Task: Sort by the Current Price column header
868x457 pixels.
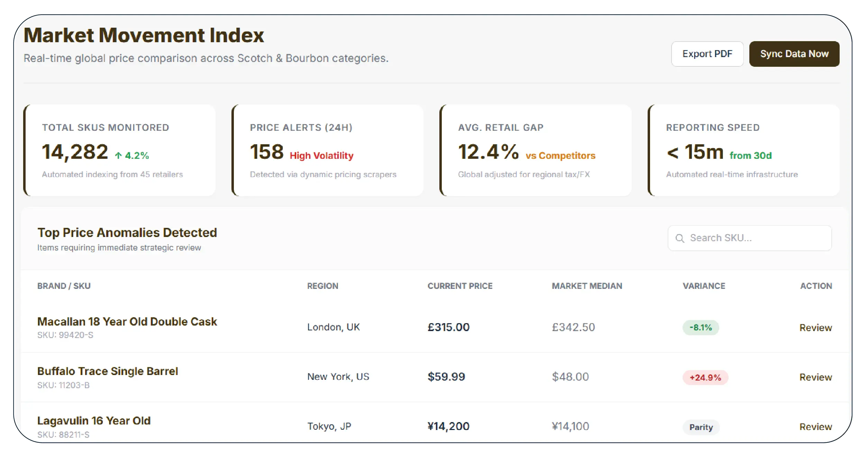Action: [x=460, y=286]
